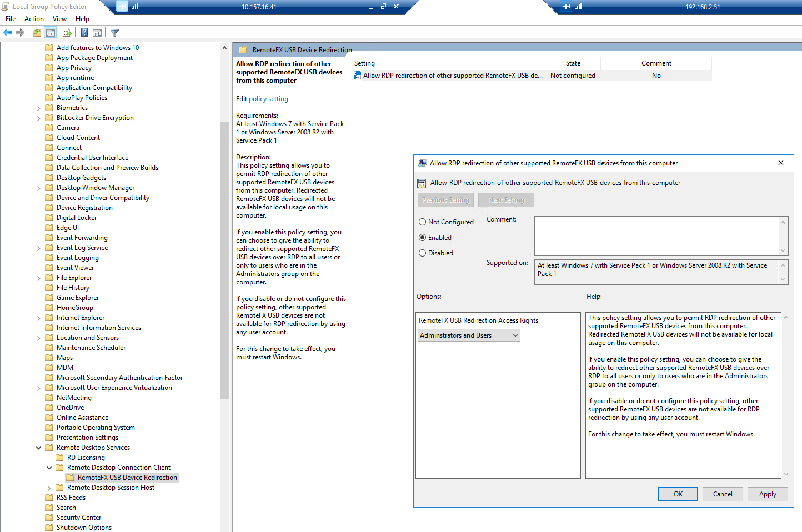The width and height of the screenshot is (802, 532).
Task: Click the folder icon in RemoteFX header bar
Action: point(243,49)
